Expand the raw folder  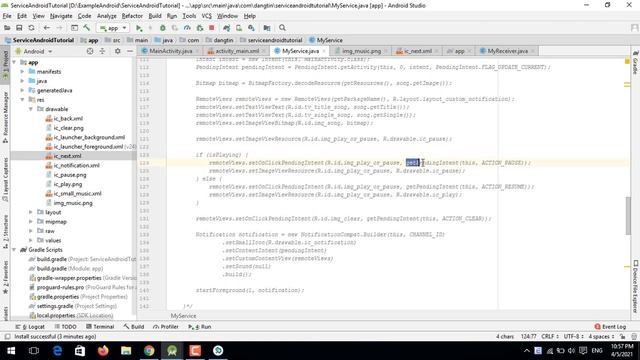(x=31, y=231)
